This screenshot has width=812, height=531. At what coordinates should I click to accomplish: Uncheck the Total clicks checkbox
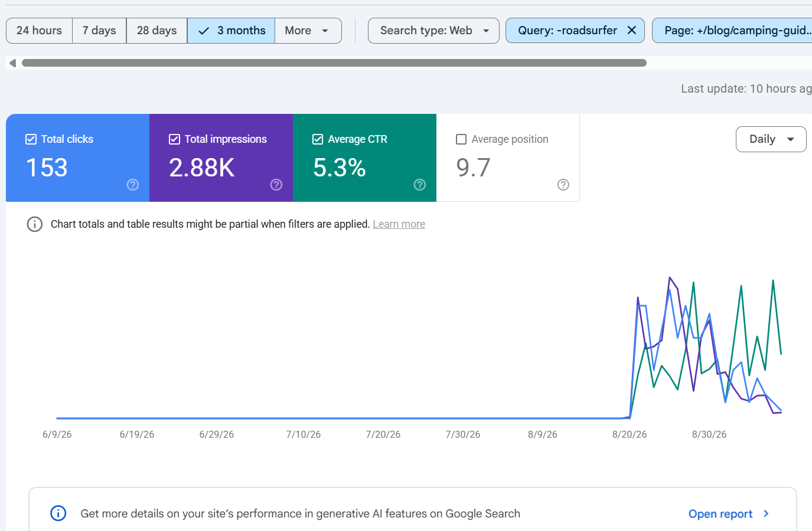tap(31, 139)
